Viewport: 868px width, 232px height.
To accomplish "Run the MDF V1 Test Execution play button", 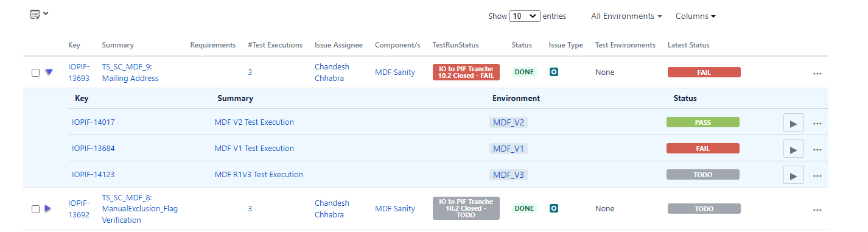I will tap(794, 149).
